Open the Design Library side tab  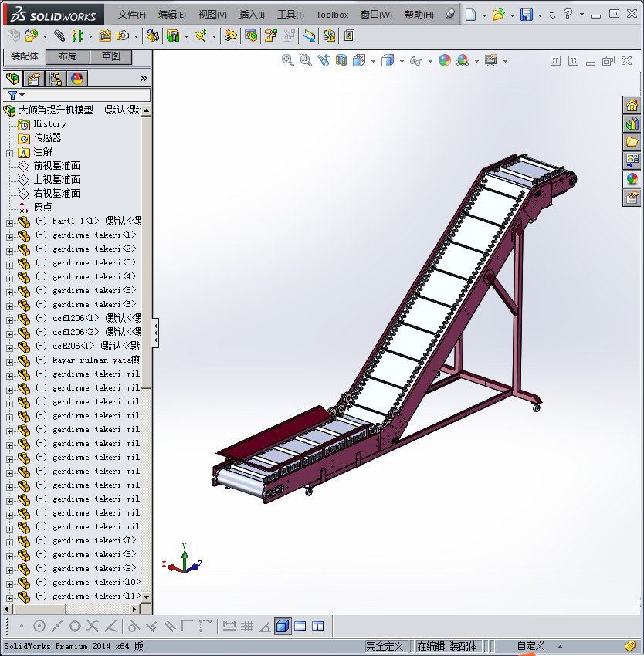click(632, 123)
